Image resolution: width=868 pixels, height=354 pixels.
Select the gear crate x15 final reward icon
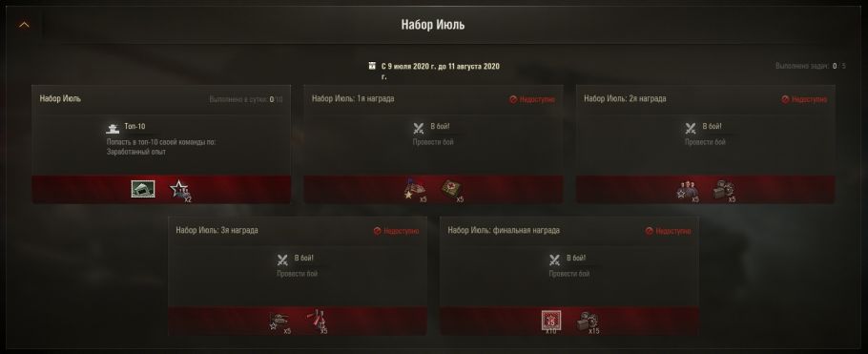click(588, 322)
